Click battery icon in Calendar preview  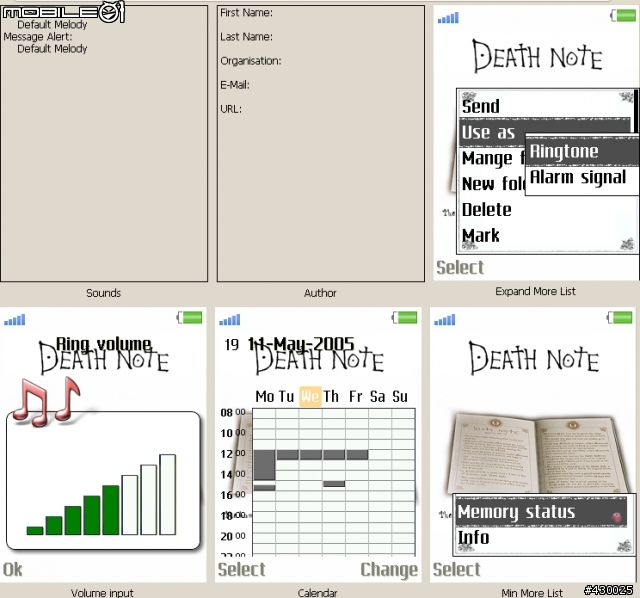(x=404, y=318)
